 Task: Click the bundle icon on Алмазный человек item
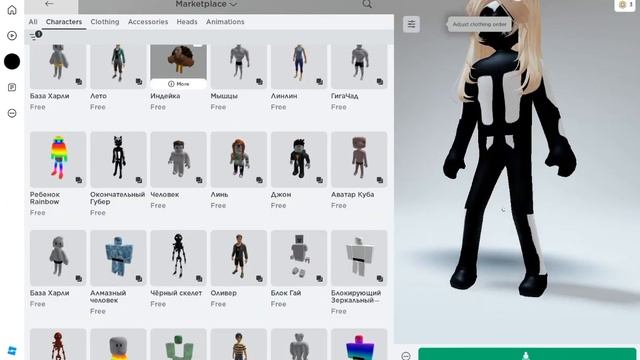click(139, 278)
